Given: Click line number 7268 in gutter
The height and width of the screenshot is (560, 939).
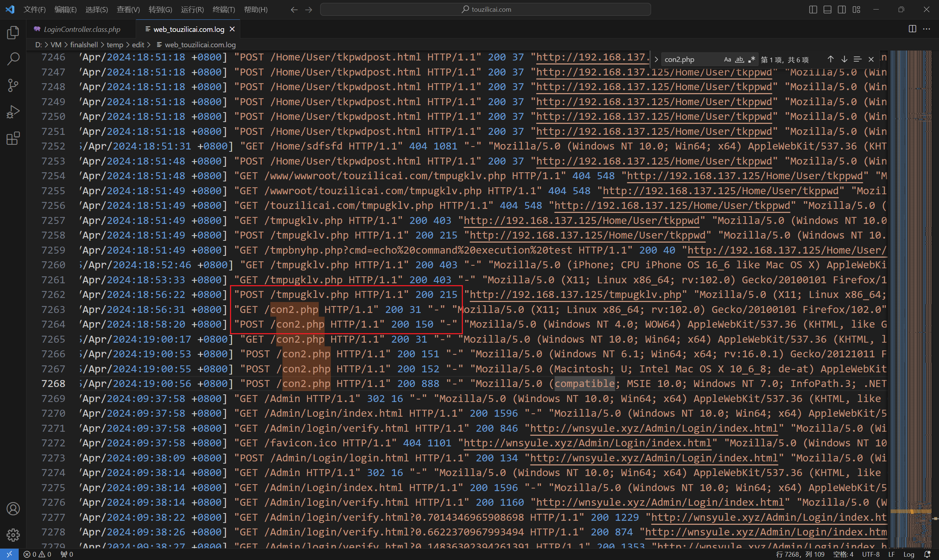Looking at the screenshot, I should (53, 384).
